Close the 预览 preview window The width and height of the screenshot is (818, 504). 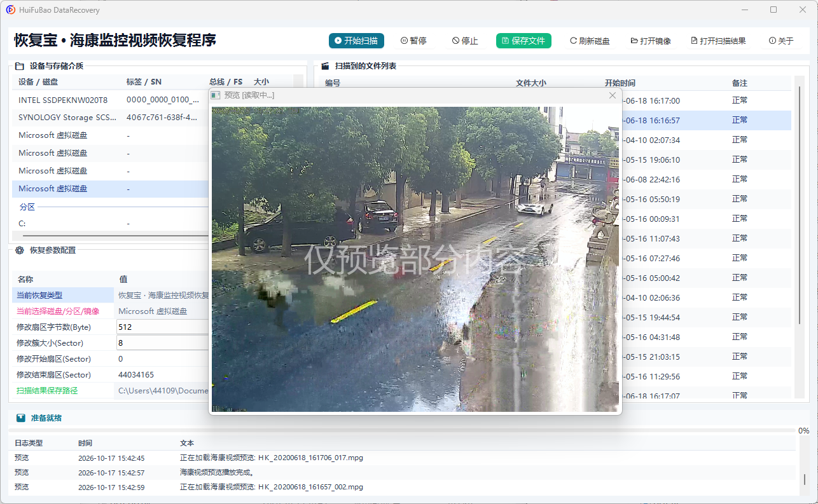pos(613,95)
